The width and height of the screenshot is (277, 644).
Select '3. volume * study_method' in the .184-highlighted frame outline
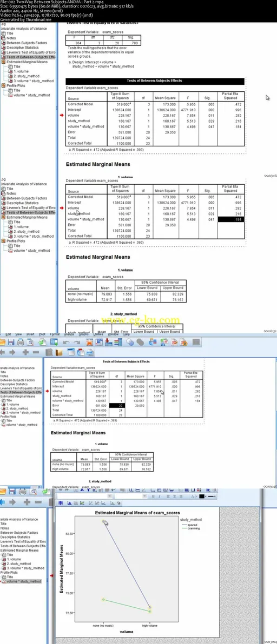(x=34, y=236)
